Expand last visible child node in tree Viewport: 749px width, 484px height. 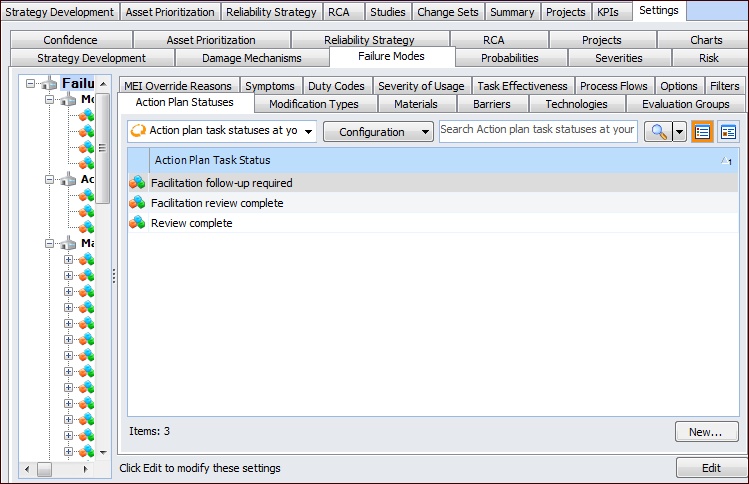[x=68, y=452]
